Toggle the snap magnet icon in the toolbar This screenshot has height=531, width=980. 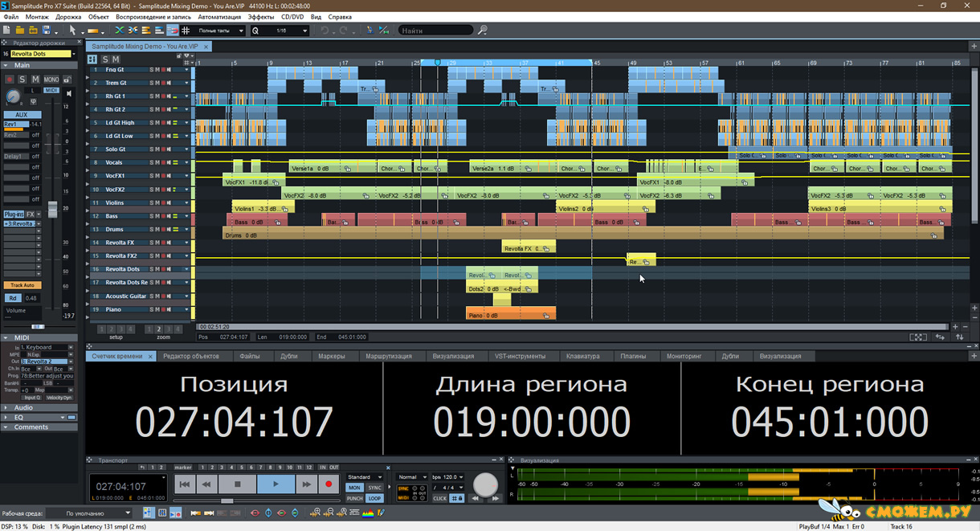coord(172,31)
